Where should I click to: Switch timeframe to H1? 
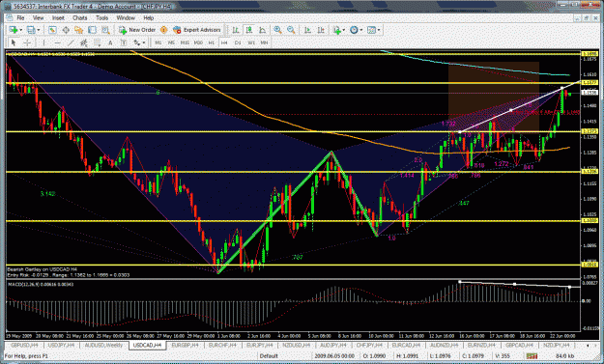(211, 42)
